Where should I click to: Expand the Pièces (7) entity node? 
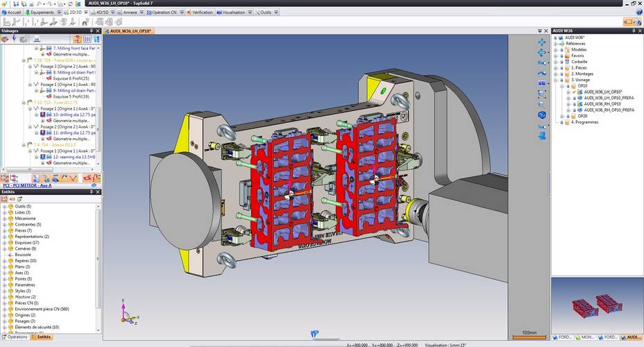[5, 231]
